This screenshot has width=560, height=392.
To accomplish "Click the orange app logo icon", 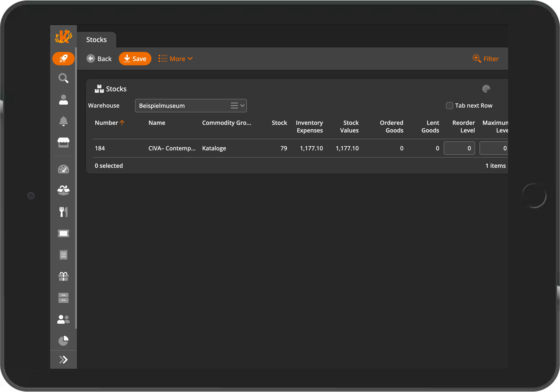I will [64, 37].
